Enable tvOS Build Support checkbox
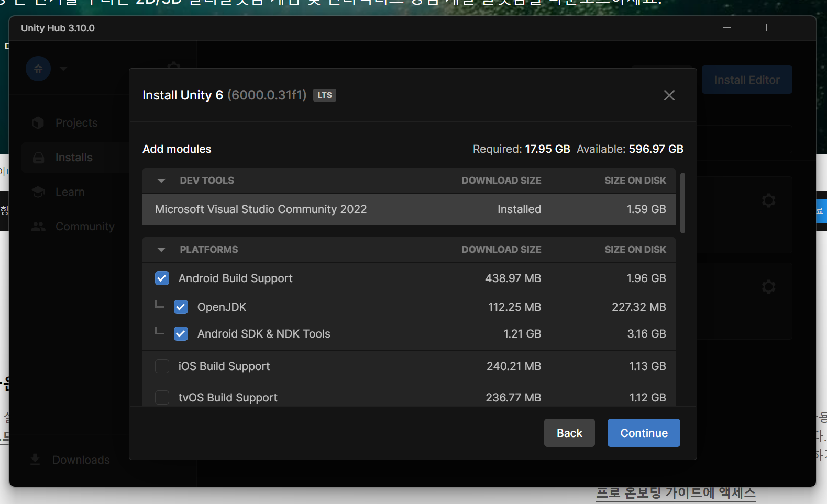The width and height of the screenshot is (827, 504). [162, 398]
